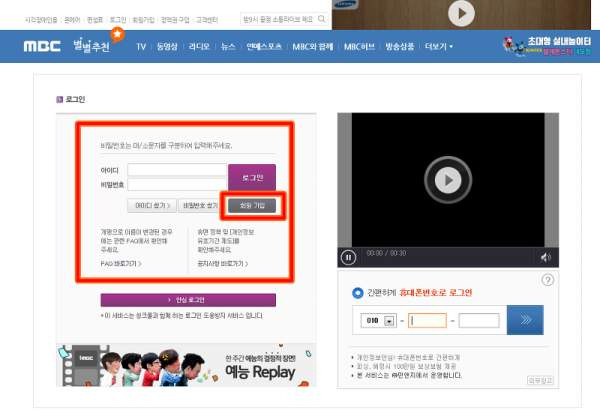Click the 비밀번호 찾기 button
Screen dimensions: 600x419
point(201,205)
